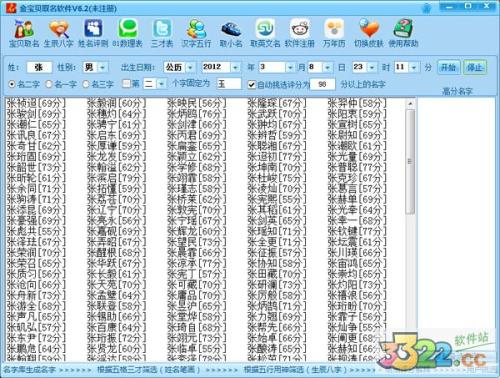The width and height of the screenshot is (500, 378).
Task: Select the name 张东尹[72分]
Action: click(x=36, y=338)
